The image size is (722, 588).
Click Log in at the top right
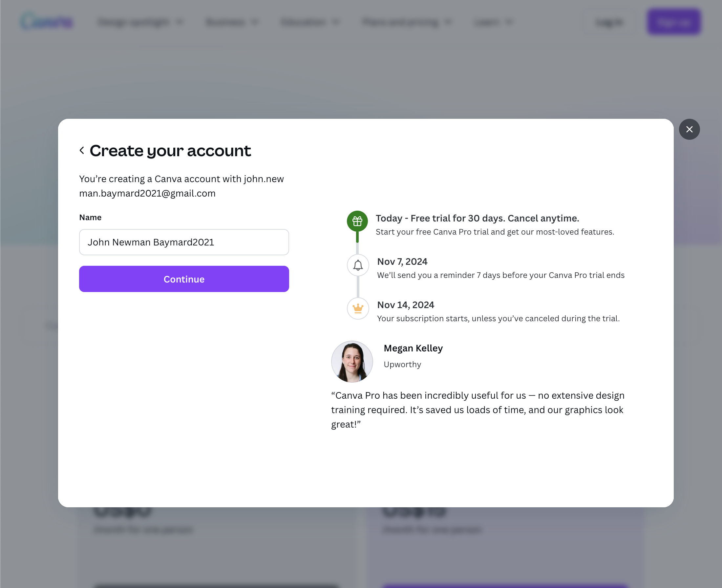(x=609, y=22)
